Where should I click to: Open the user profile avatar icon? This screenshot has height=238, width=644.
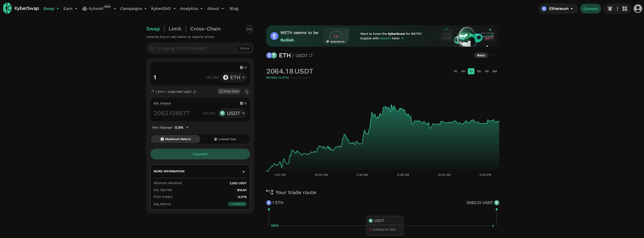638,9
